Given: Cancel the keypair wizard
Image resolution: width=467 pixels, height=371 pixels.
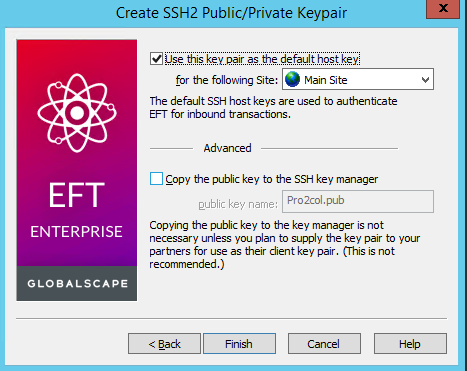Looking at the screenshot, I should click(x=324, y=343).
